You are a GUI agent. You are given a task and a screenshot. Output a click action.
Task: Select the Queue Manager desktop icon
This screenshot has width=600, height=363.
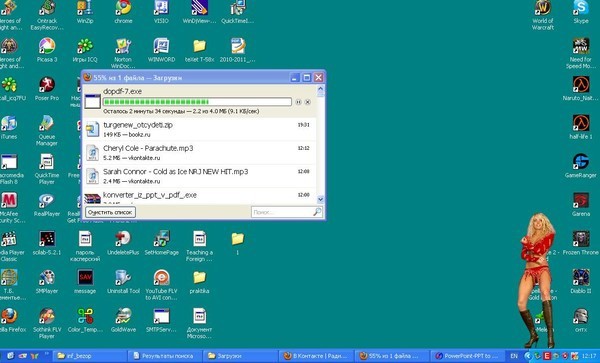(47, 131)
